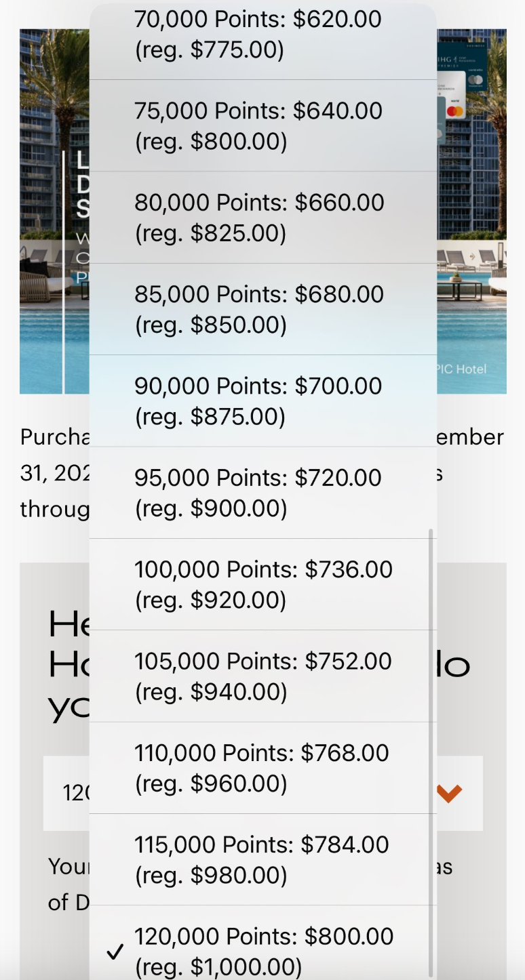Select the 85,000 Points: $680.00 entry

[258, 309]
